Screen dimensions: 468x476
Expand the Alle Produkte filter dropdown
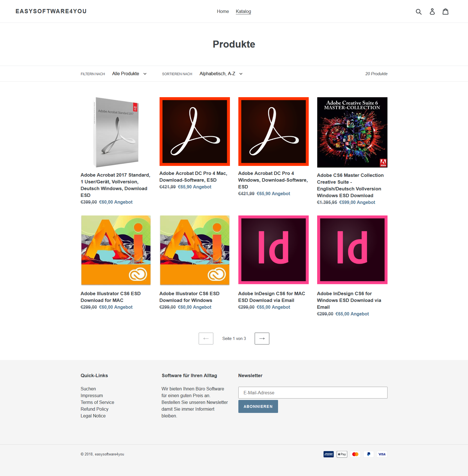tap(129, 74)
